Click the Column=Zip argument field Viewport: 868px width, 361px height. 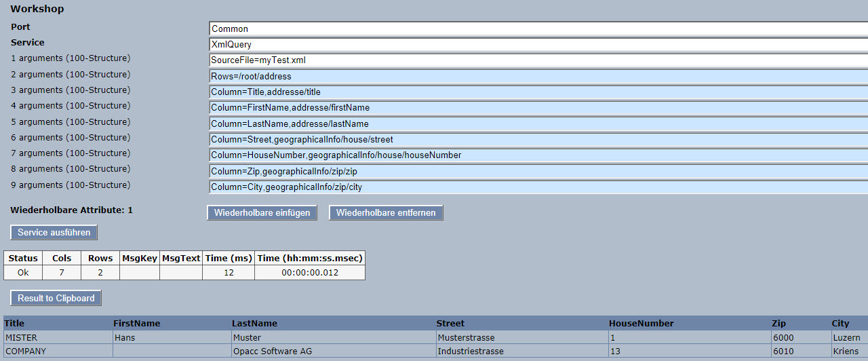pyautogui.click(x=538, y=172)
